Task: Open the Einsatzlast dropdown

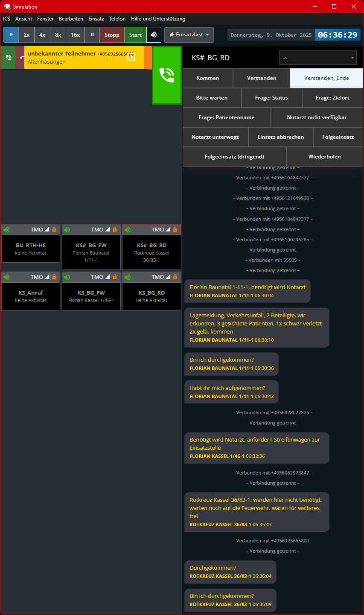Action: pos(189,35)
